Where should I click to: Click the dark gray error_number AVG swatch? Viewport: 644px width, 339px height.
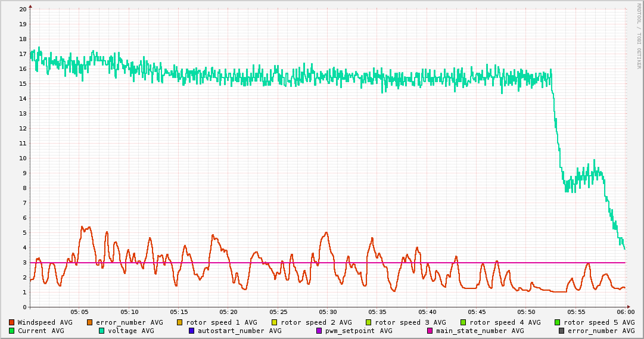[561, 331]
